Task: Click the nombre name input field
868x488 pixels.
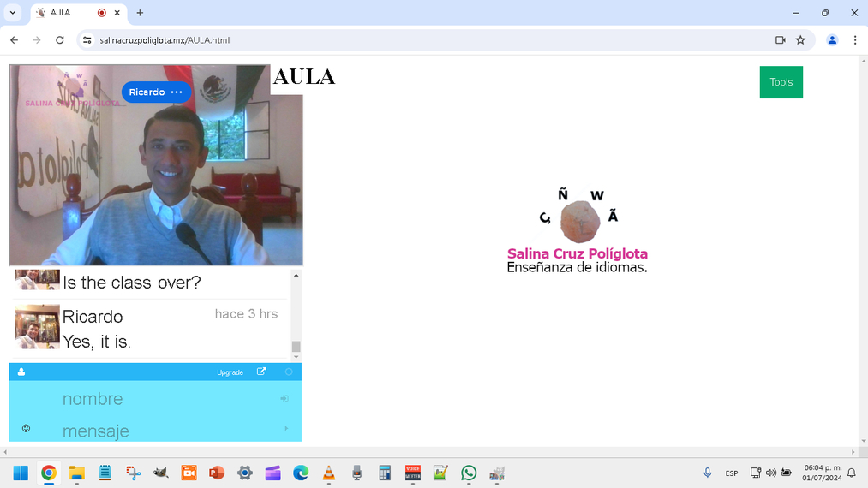Action: 163,399
